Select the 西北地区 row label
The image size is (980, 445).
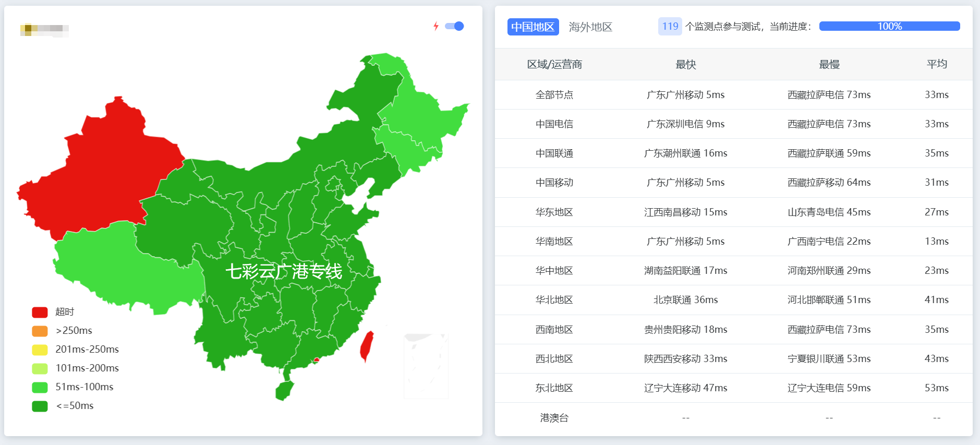(x=554, y=358)
